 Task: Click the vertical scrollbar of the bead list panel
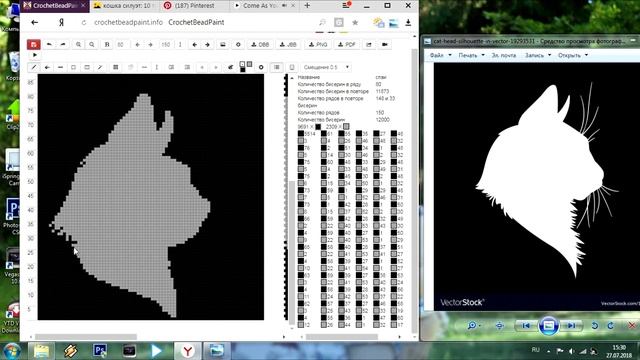[292, 252]
